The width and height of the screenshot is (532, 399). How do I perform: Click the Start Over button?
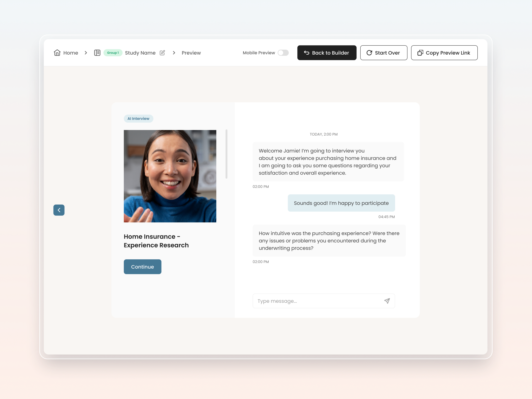pyautogui.click(x=384, y=53)
